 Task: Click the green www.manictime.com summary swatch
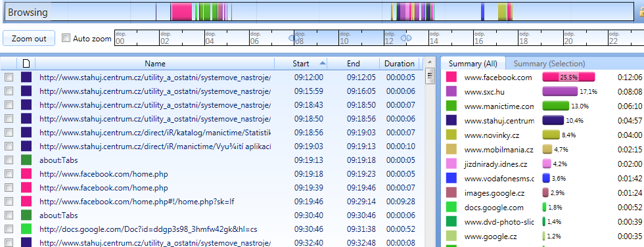pyautogui.click(x=451, y=106)
